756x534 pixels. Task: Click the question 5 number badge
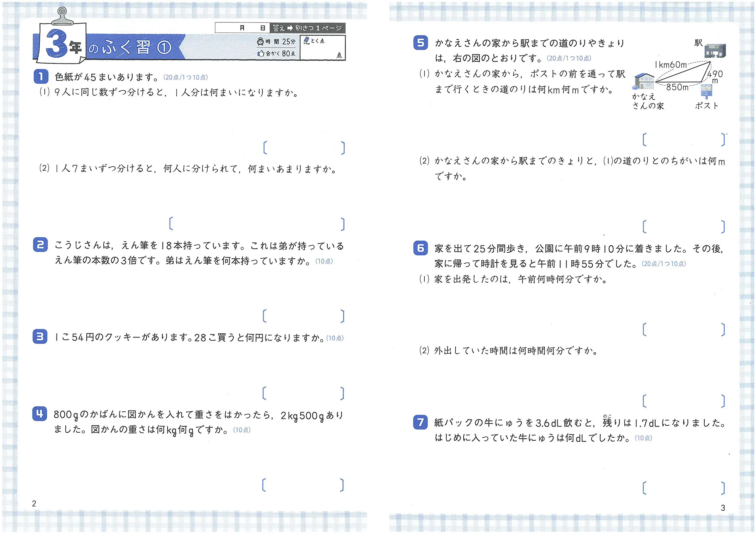[421, 43]
